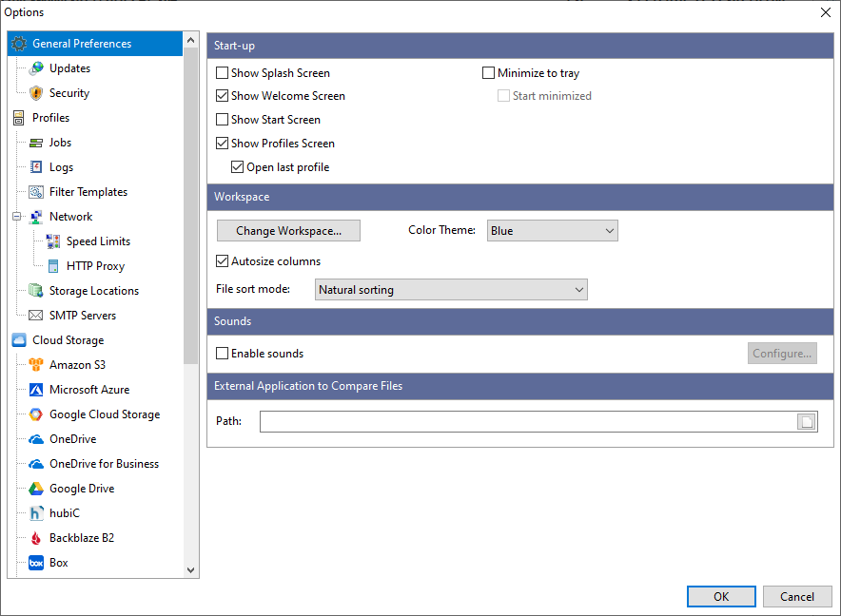Image resolution: width=841 pixels, height=616 pixels.
Task: Click the Microsoft Azure icon
Action: tap(36, 390)
